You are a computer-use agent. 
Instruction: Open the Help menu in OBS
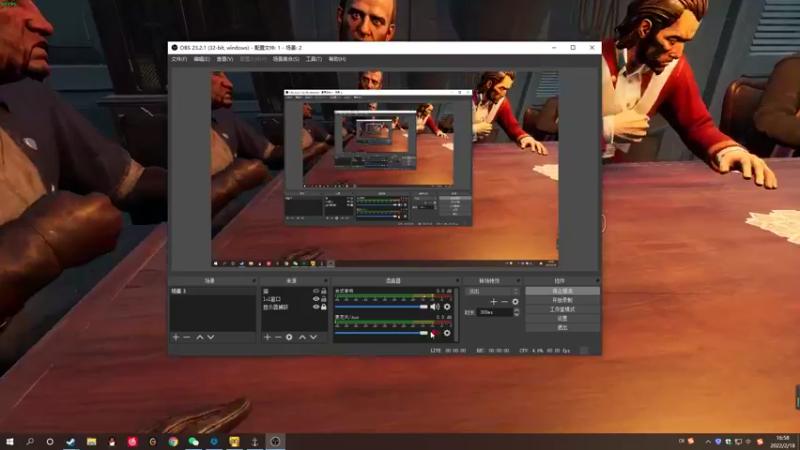tap(337, 59)
